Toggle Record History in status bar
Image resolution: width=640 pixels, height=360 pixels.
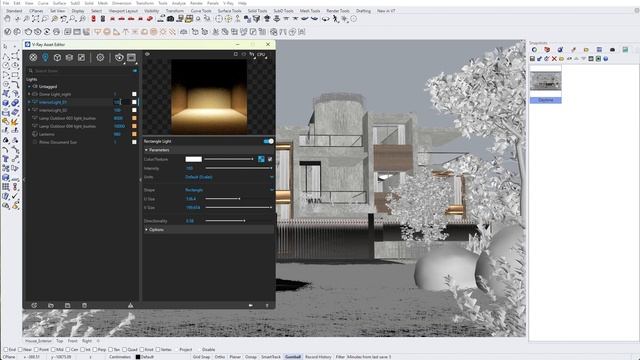tap(318, 357)
